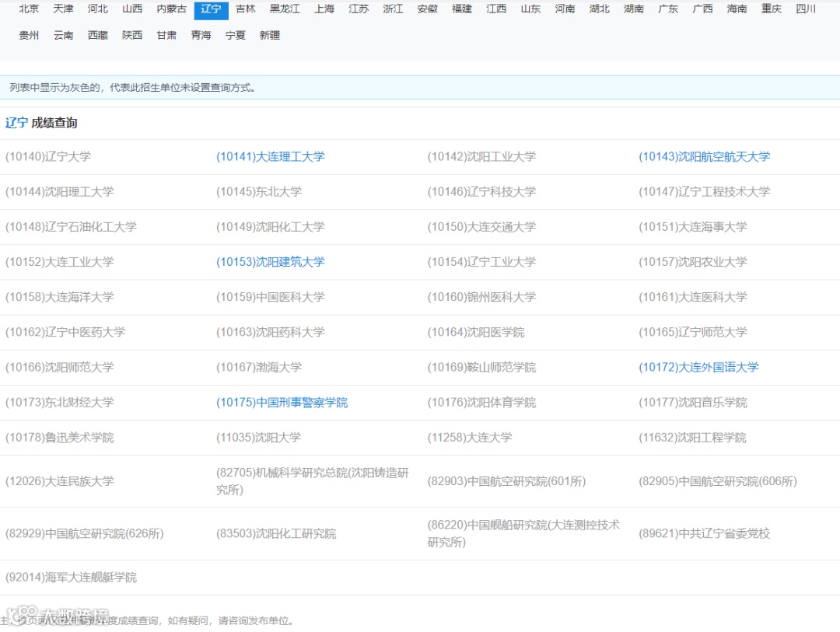Click the (12026)大连民族大学 entry

(59, 481)
